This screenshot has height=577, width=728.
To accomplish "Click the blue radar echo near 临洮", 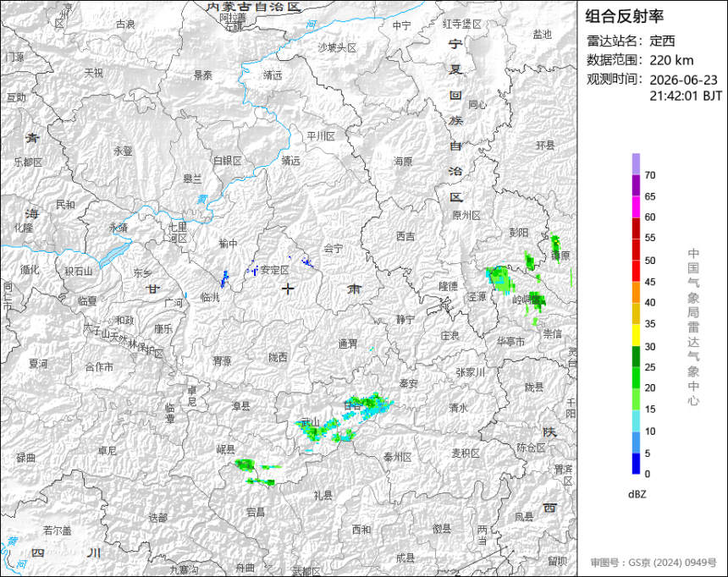I will click(224, 279).
